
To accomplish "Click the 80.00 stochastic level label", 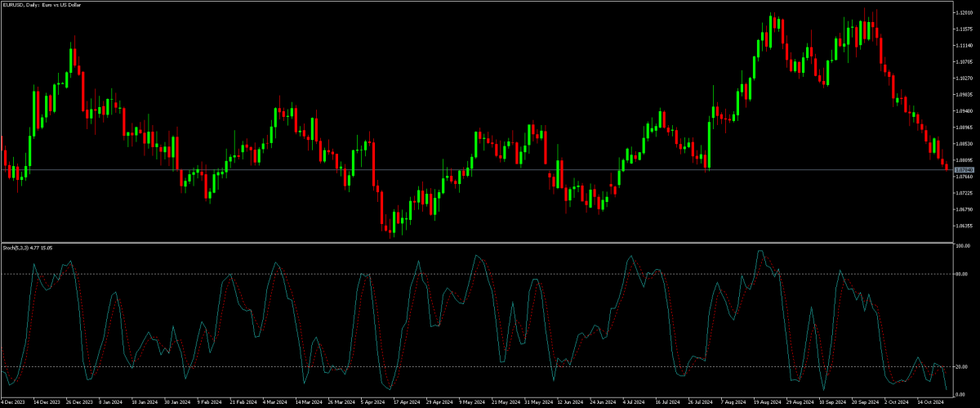I will pyautogui.click(x=962, y=275).
